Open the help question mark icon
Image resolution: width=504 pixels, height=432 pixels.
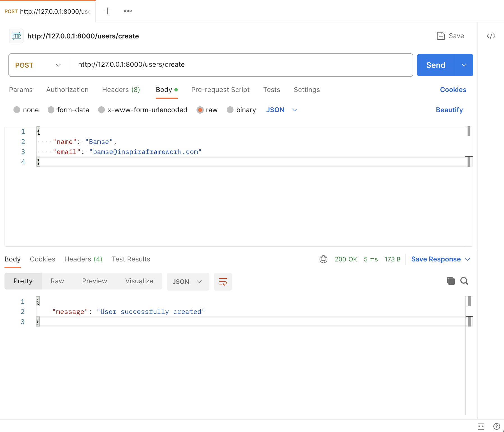pyautogui.click(x=497, y=426)
